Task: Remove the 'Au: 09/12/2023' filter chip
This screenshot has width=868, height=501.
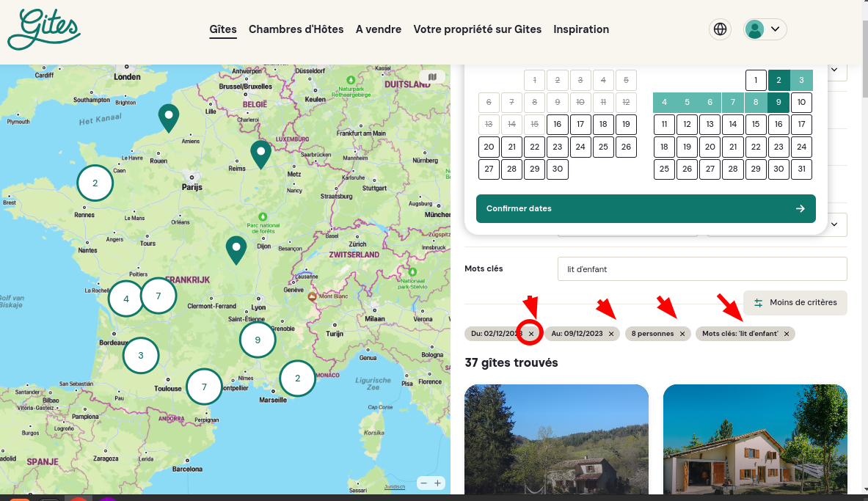Action: point(611,334)
